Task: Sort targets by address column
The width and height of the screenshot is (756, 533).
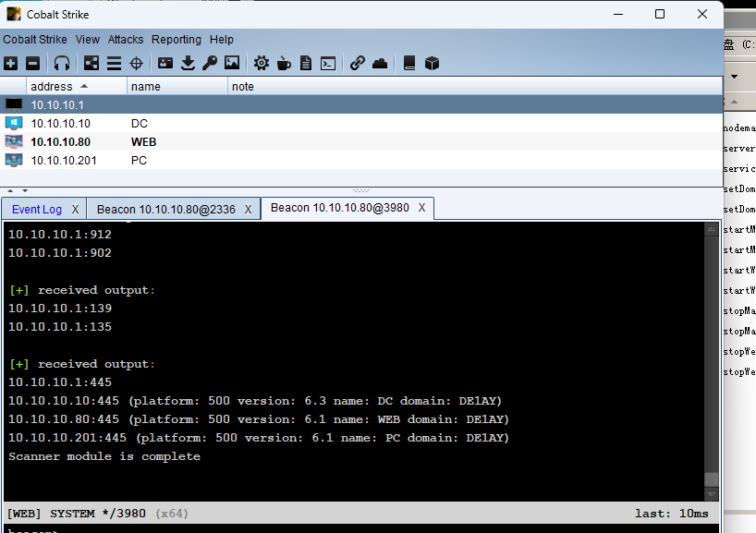Action: click(77, 86)
